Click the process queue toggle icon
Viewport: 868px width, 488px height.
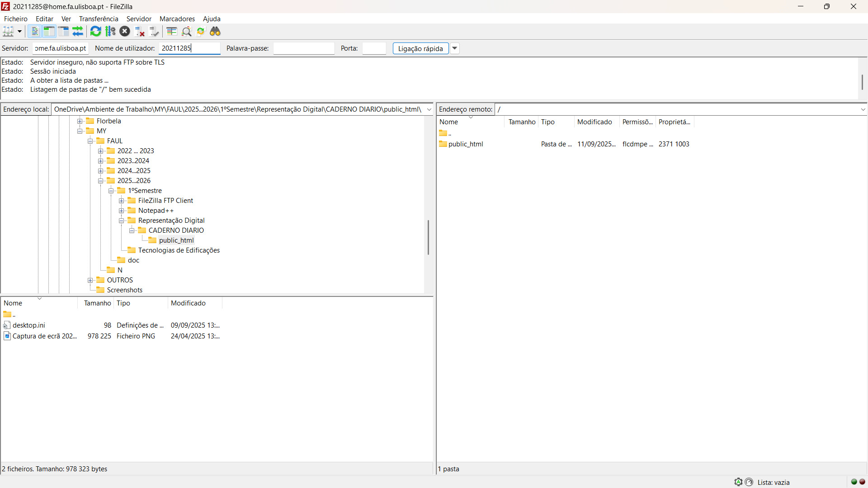click(x=110, y=31)
